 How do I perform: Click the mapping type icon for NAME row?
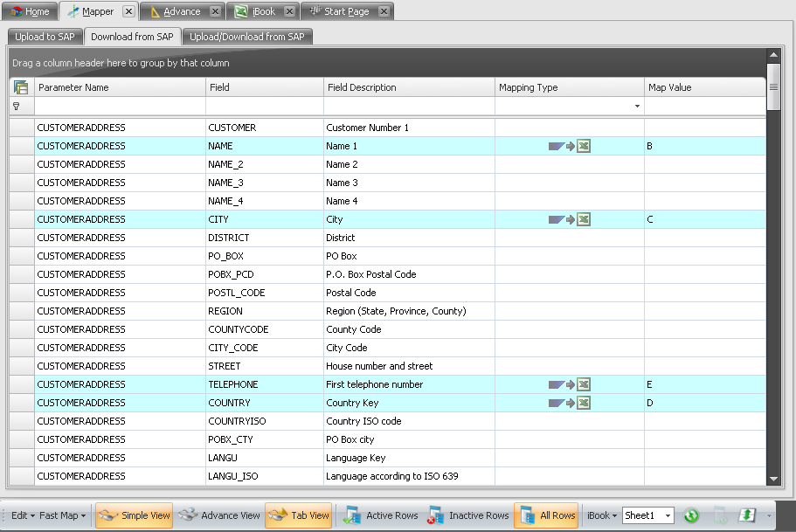pyautogui.click(x=569, y=146)
